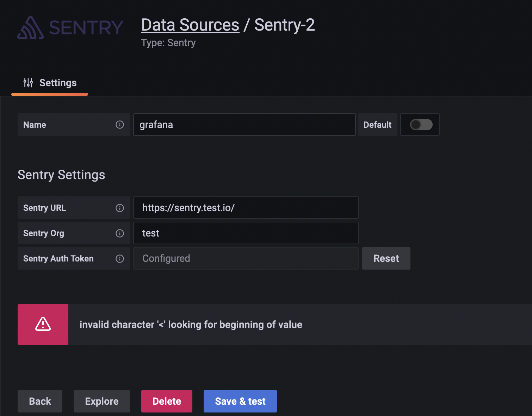Screen dimensions: 532x416
Task: Click the Configured auth token field
Action: [246, 258]
